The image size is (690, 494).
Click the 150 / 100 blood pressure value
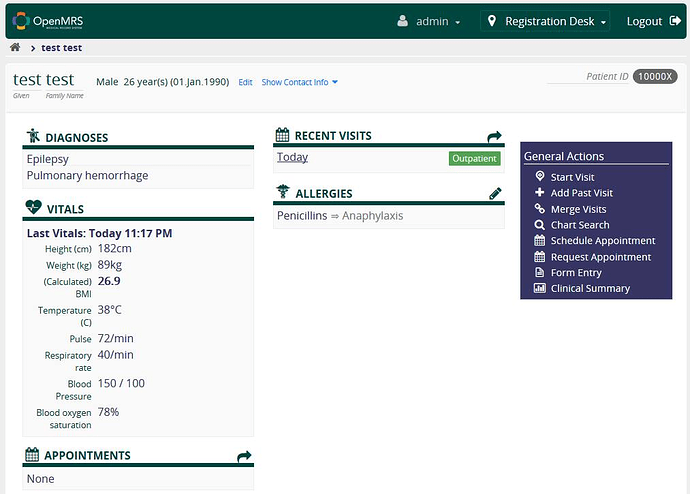(x=121, y=384)
